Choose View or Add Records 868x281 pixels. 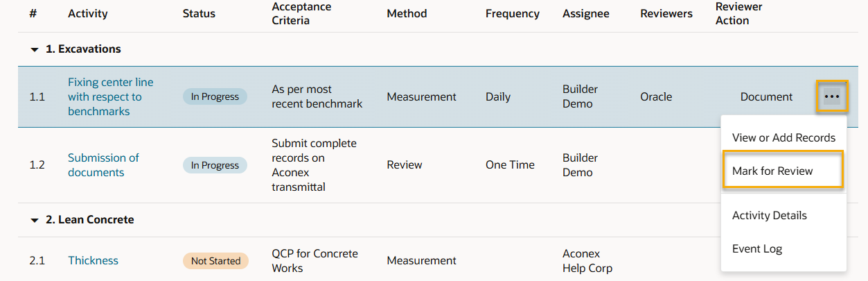click(783, 137)
